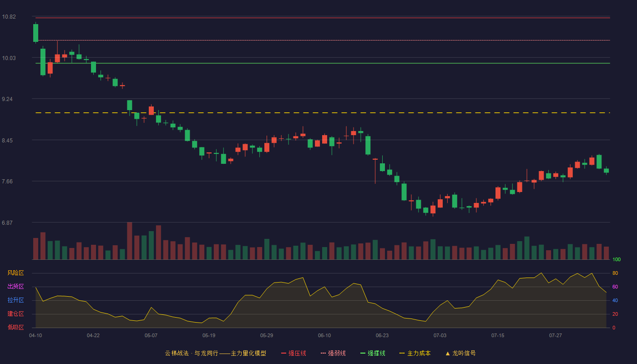637x364 pixels.
Task: Select the 拉升区 zone label
Action: tap(15, 300)
